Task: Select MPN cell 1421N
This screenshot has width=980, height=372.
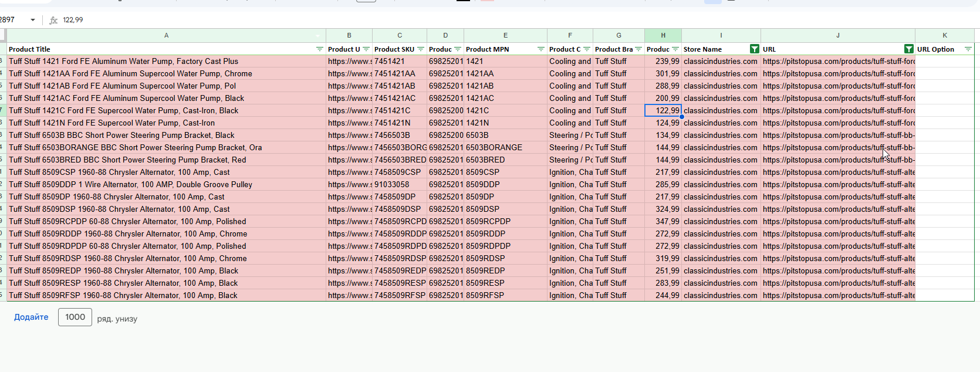Action: (x=505, y=123)
